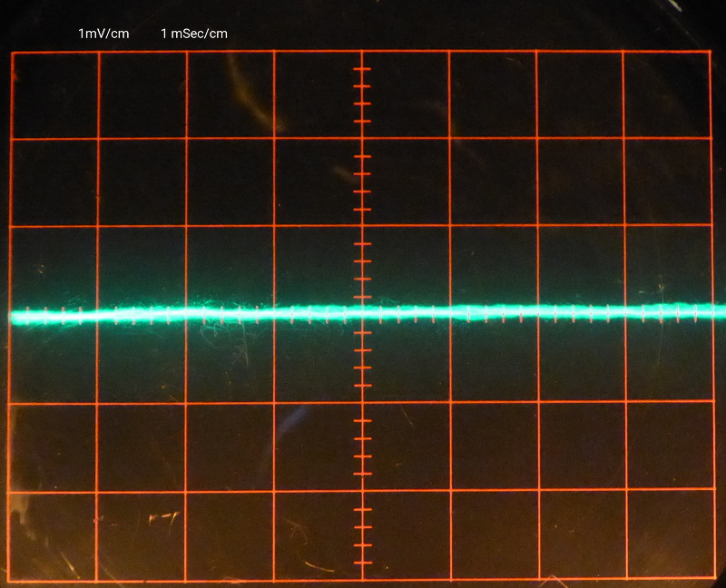726x588 pixels.
Task: Click trace crossing the second vertical gridline from right
Action: tap(625, 311)
